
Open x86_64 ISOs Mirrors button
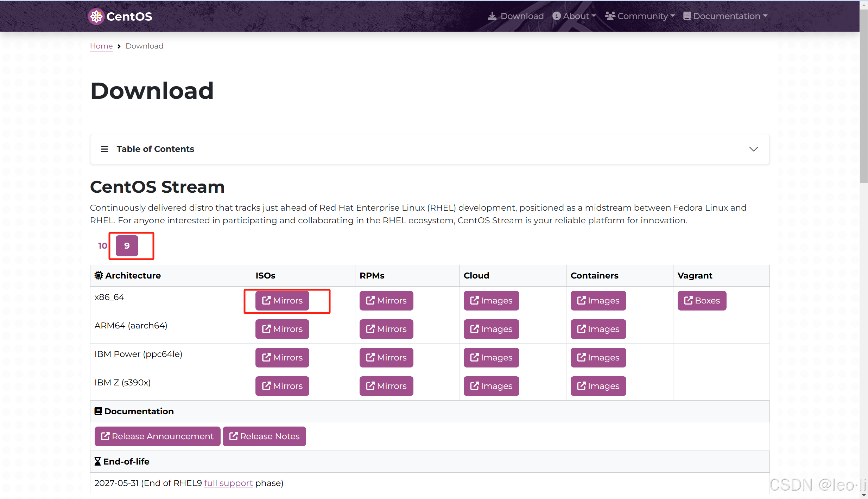[282, 301]
